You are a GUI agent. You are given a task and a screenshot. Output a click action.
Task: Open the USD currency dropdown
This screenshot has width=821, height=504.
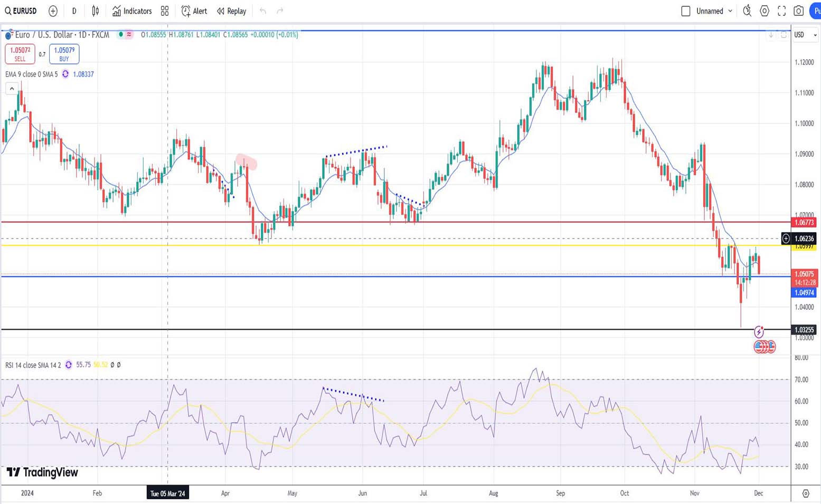805,35
